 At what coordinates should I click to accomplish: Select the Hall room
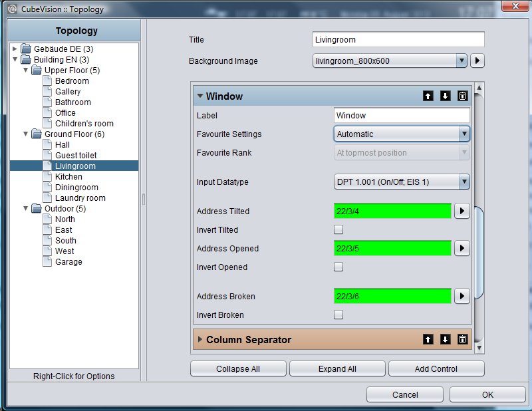pyautogui.click(x=63, y=144)
